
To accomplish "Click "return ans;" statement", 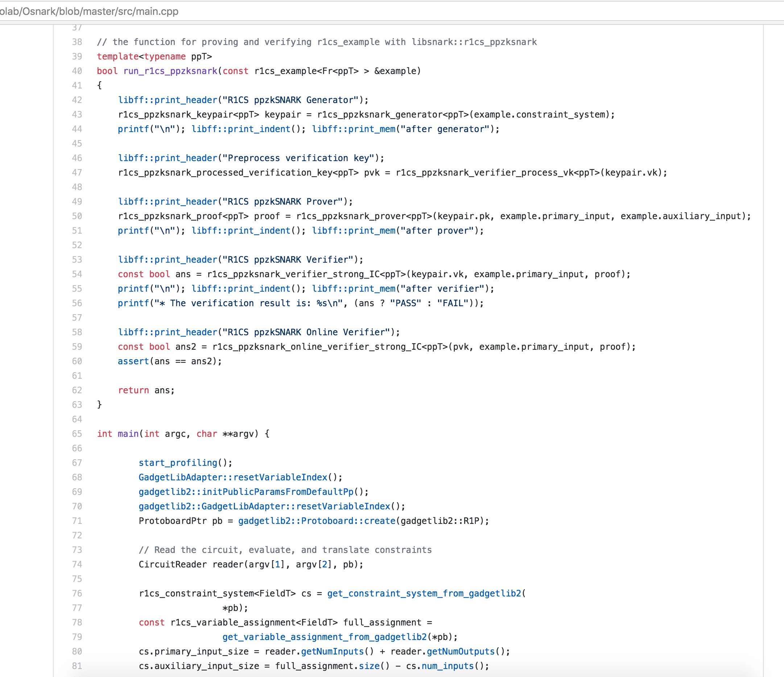I will pyautogui.click(x=147, y=390).
